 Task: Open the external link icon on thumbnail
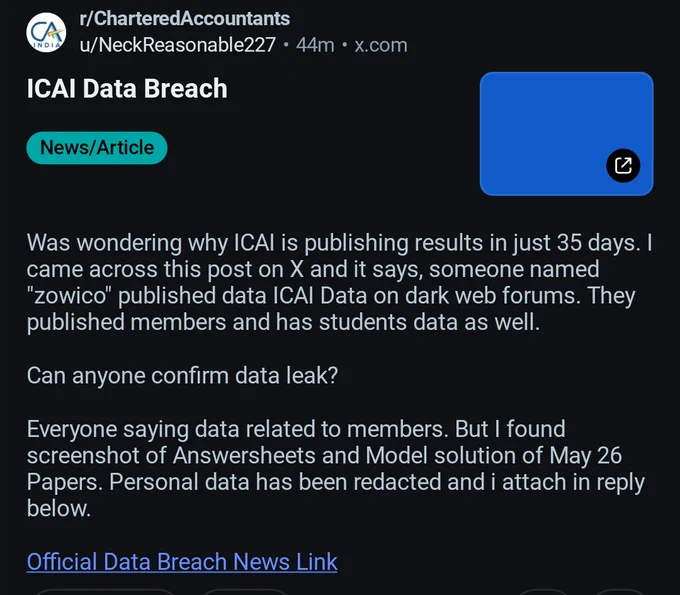pyautogui.click(x=623, y=165)
